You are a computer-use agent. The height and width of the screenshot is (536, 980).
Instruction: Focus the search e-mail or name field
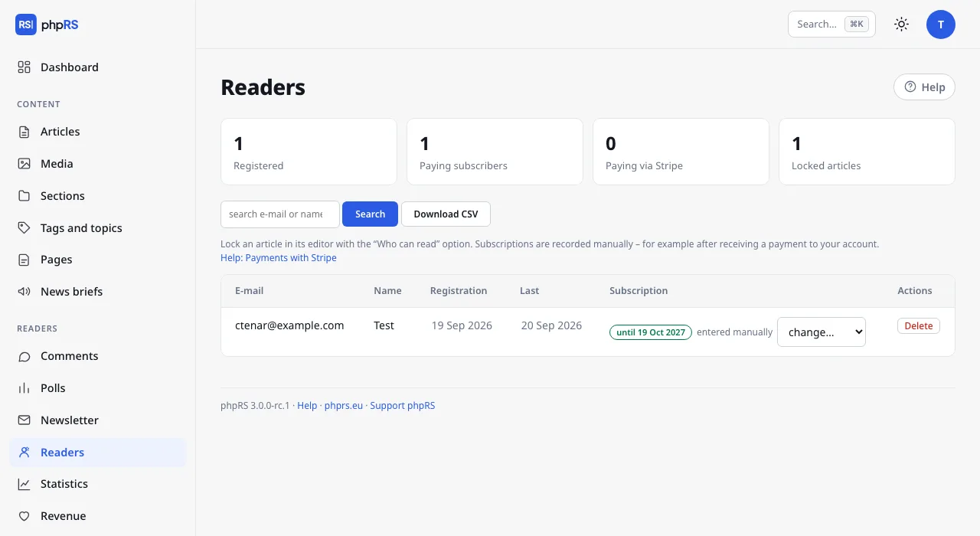tap(280, 214)
